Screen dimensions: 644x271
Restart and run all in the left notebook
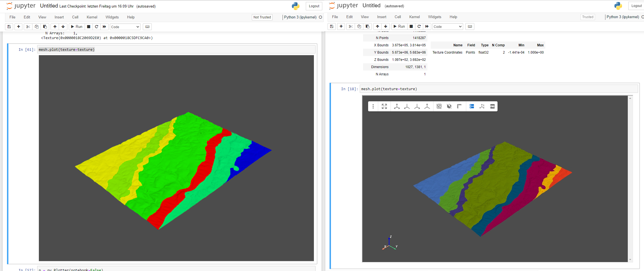pyautogui.click(x=104, y=27)
